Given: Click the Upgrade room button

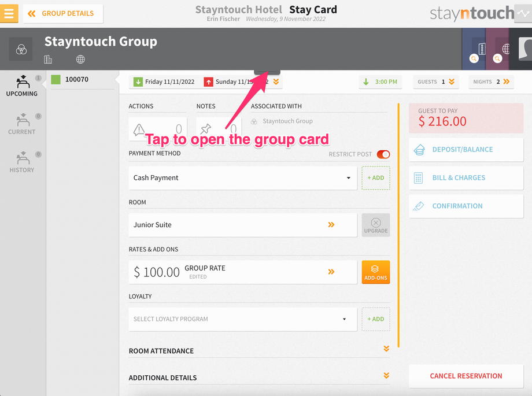Looking at the screenshot, I should click(x=376, y=225).
